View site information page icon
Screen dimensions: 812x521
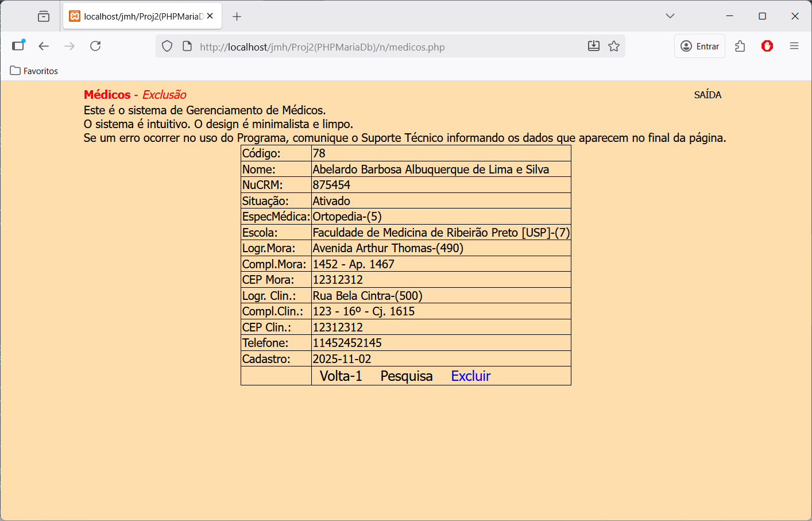pos(187,46)
